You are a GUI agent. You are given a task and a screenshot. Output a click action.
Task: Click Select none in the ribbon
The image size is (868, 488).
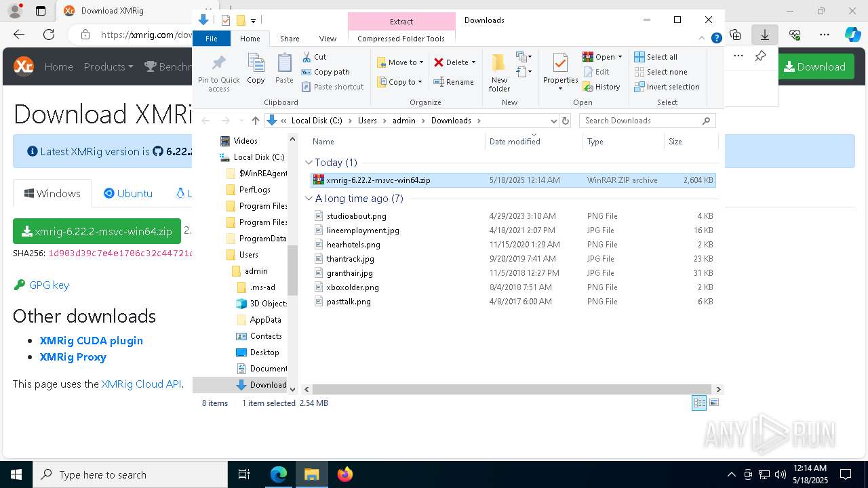661,72
